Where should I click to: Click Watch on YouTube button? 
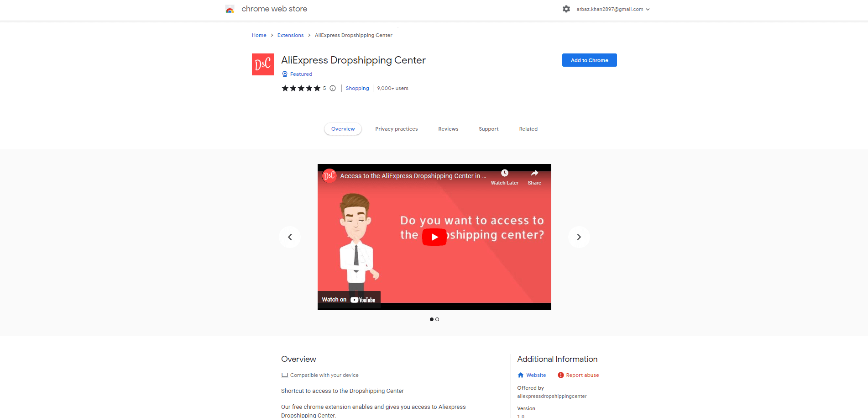(349, 300)
